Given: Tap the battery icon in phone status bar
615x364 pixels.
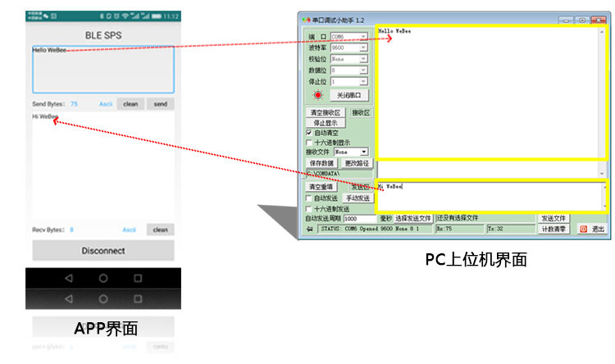Looking at the screenshot, I should pos(157,16).
